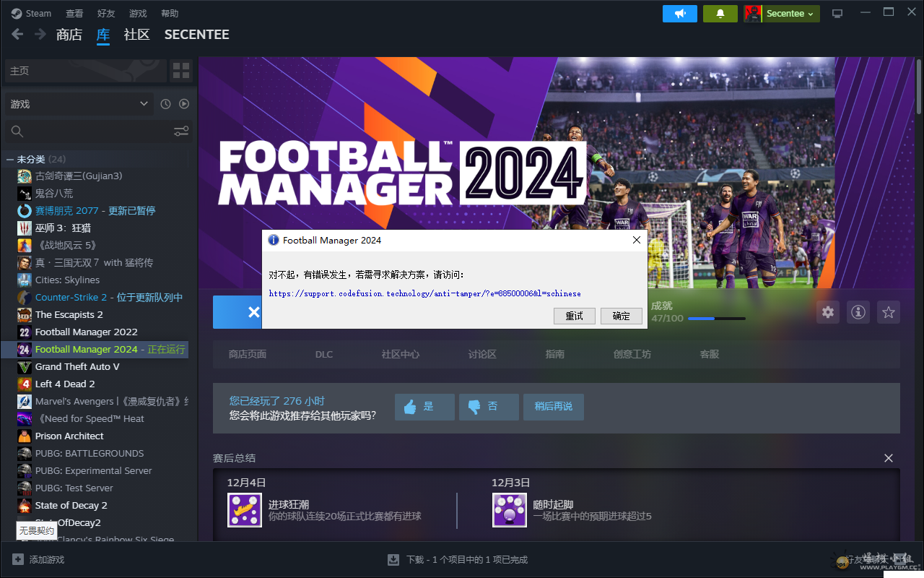Image resolution: width=924 pixels, height=578 pixels.
Task: Select 赛博朋克 2077 in the list
Action: (95, 210)
